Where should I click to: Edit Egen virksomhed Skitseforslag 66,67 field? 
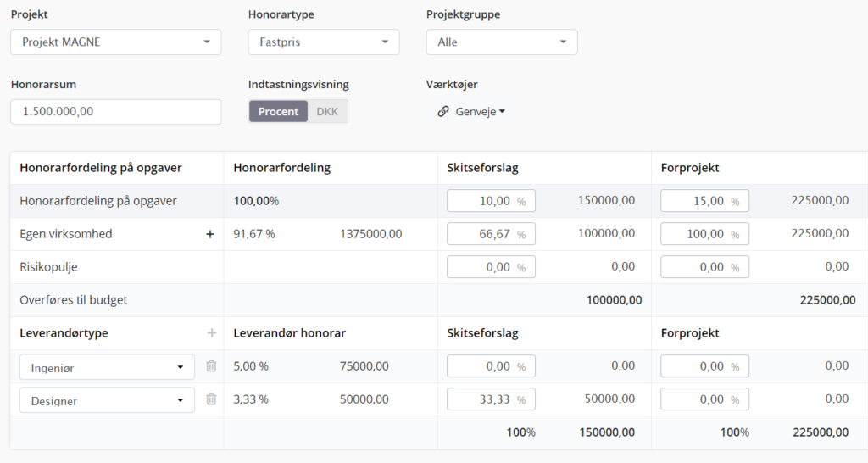point(491,234)
